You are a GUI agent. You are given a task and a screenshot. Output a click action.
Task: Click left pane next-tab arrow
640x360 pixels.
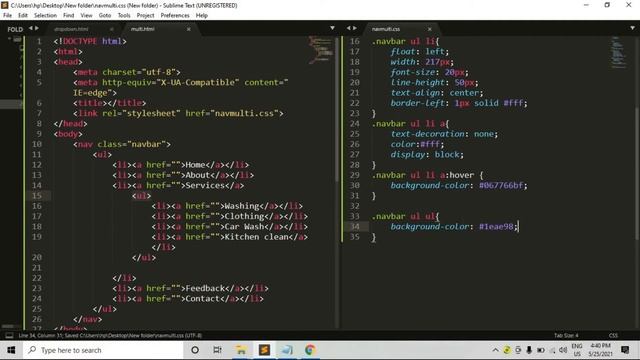pyautogui.click(x=37, y=28)
